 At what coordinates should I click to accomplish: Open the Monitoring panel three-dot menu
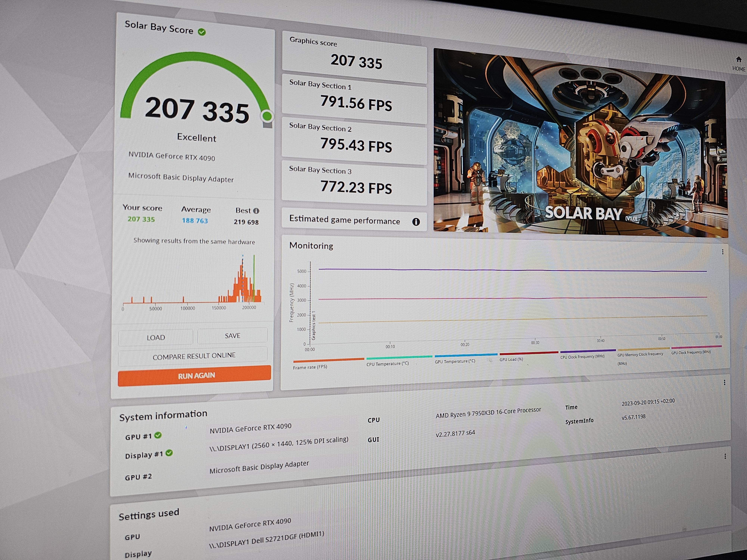722,252
